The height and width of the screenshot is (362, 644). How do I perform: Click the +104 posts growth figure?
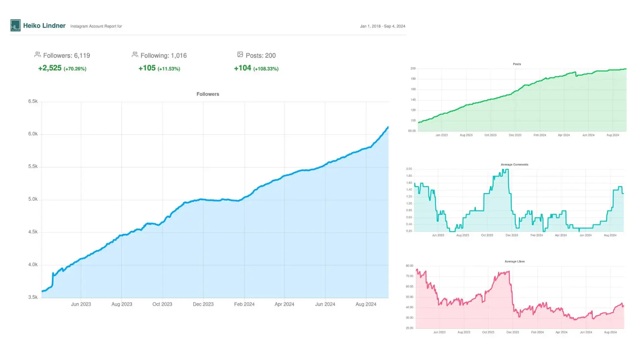tap(243, 68)
